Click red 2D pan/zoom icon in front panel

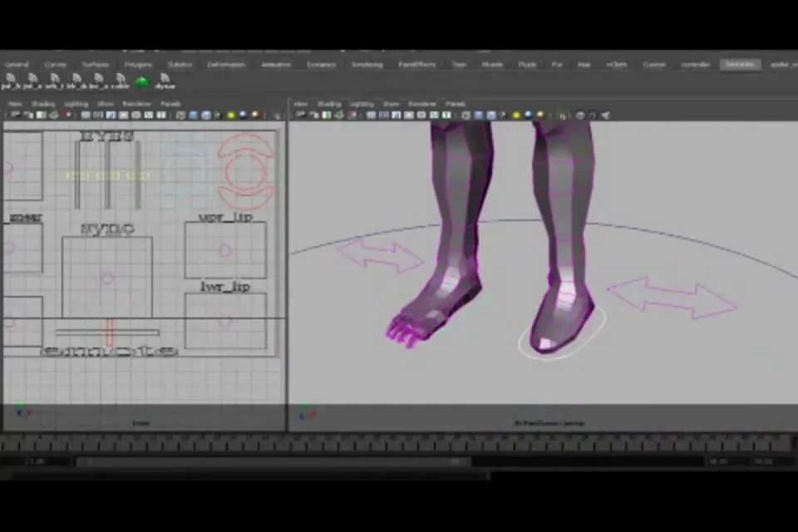pos(67,116)
